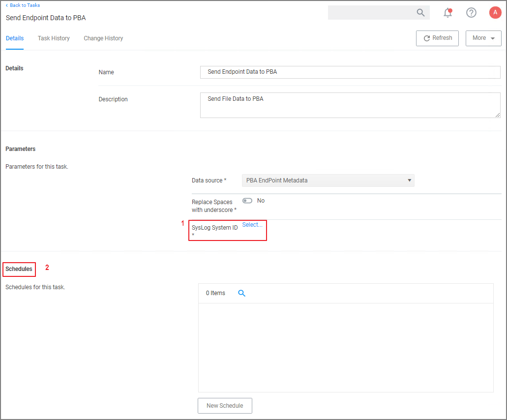Click inside the Description text area
The width and height of the screenshot is (507, 420).
350,105
